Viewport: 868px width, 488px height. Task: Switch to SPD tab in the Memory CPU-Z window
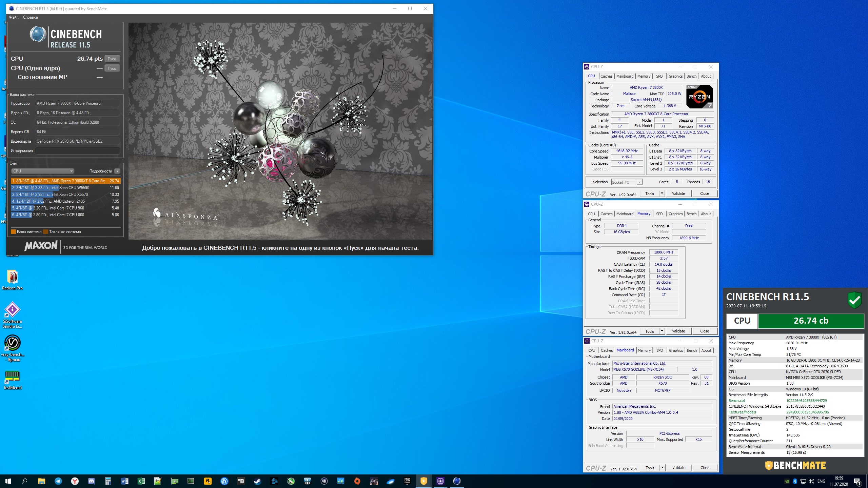click(659, 214)
